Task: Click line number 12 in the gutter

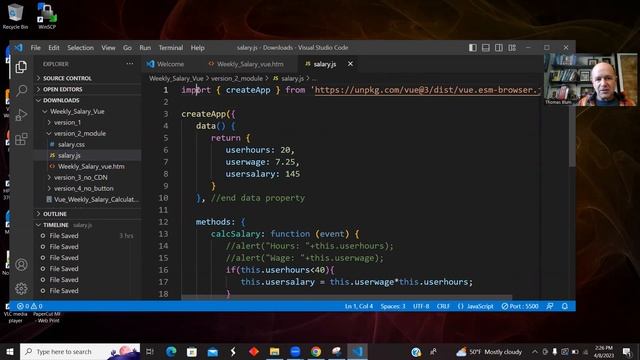Action: [x=163, y=222]
